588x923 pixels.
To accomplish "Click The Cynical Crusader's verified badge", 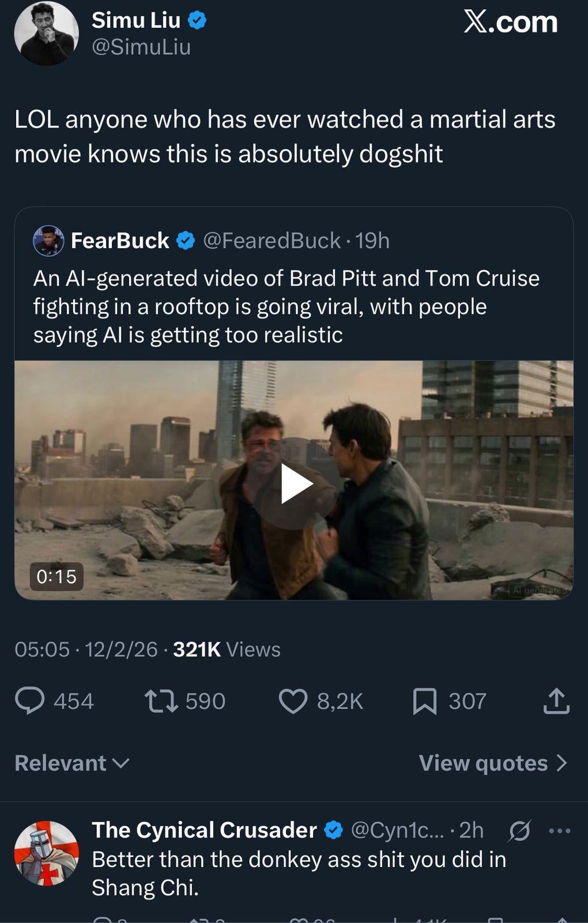I will point(333,830).
